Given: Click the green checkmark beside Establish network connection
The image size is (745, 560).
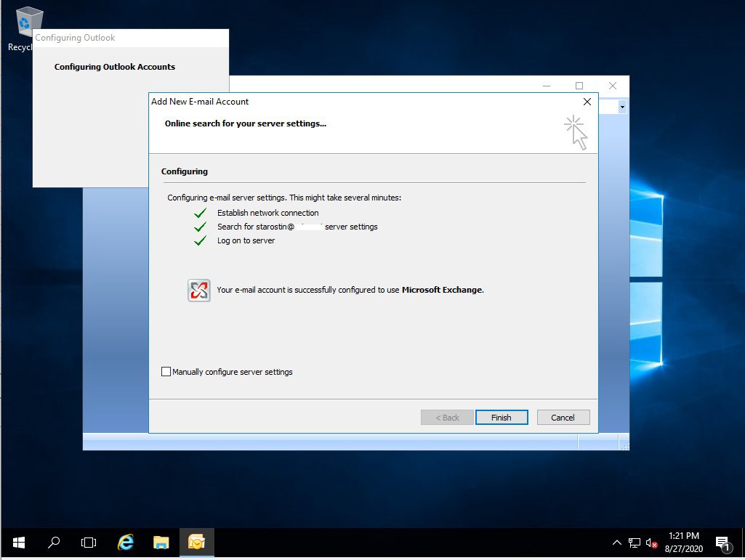Looking at the screenshot, I should [200, 213].
